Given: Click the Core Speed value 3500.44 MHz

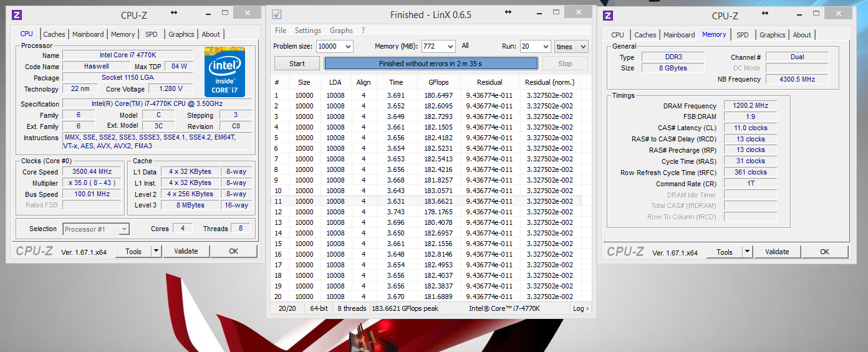Looking at the screenshot, I should click(92, 172).
